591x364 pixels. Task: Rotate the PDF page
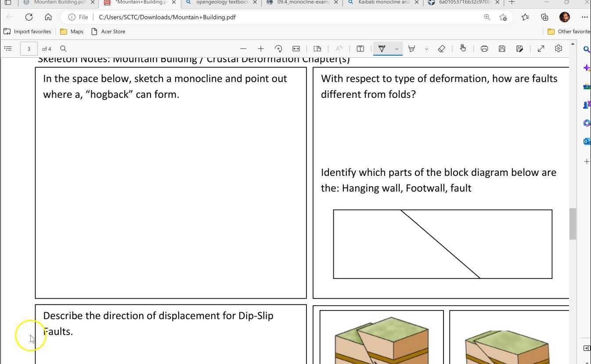coord(278,48)
